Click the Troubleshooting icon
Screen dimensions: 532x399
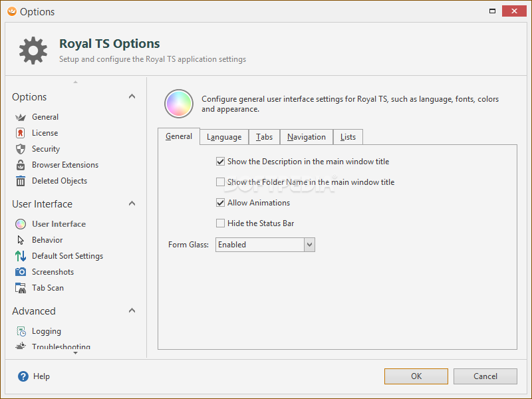pos(21,346)
